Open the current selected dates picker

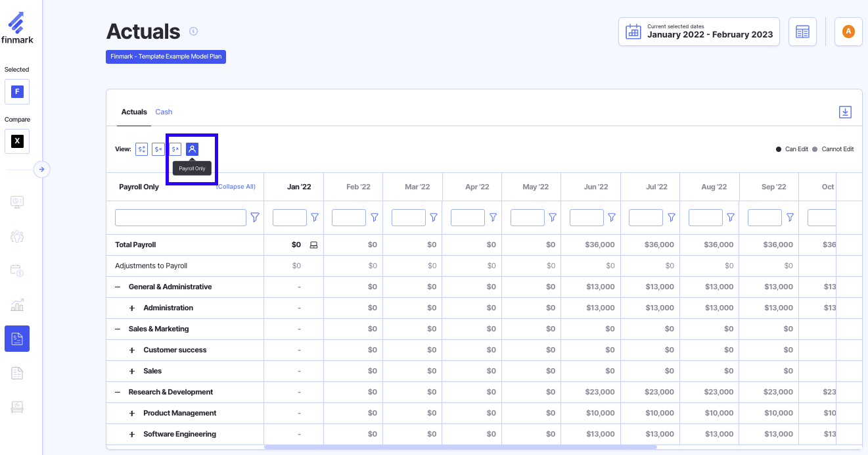coord(698,32)
